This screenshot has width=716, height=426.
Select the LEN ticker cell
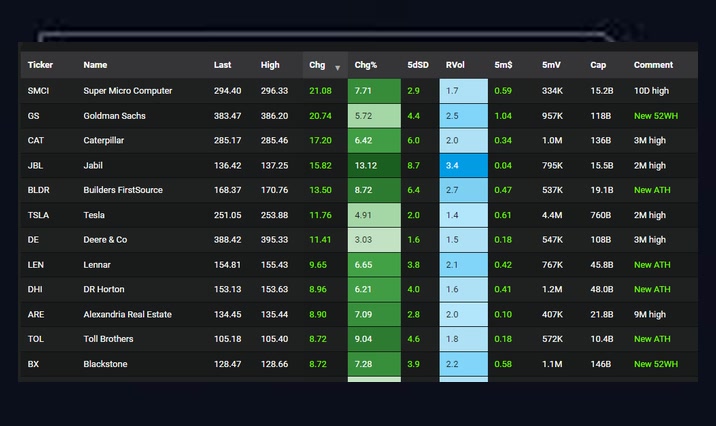36,265
